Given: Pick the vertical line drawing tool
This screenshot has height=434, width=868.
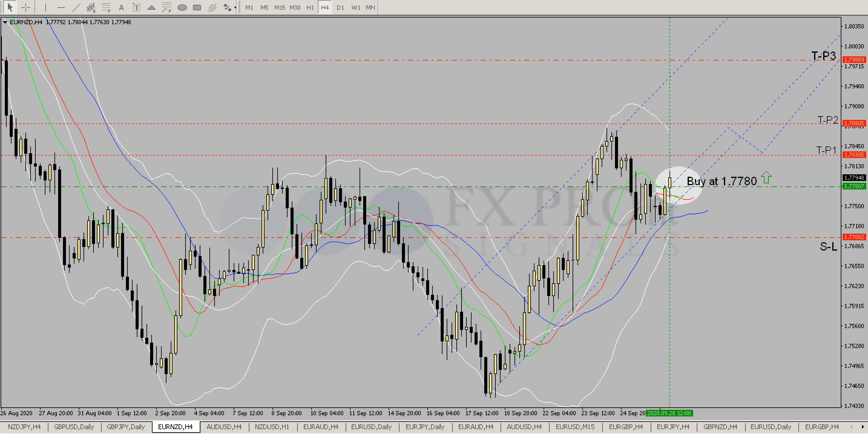Looking at the screenshot, I should [45, 7].
